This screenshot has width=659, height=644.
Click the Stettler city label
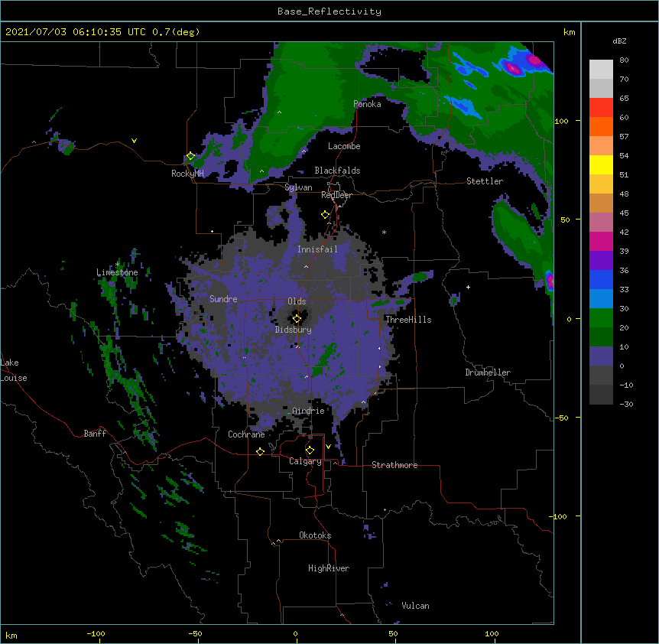(x=485, y=181)
